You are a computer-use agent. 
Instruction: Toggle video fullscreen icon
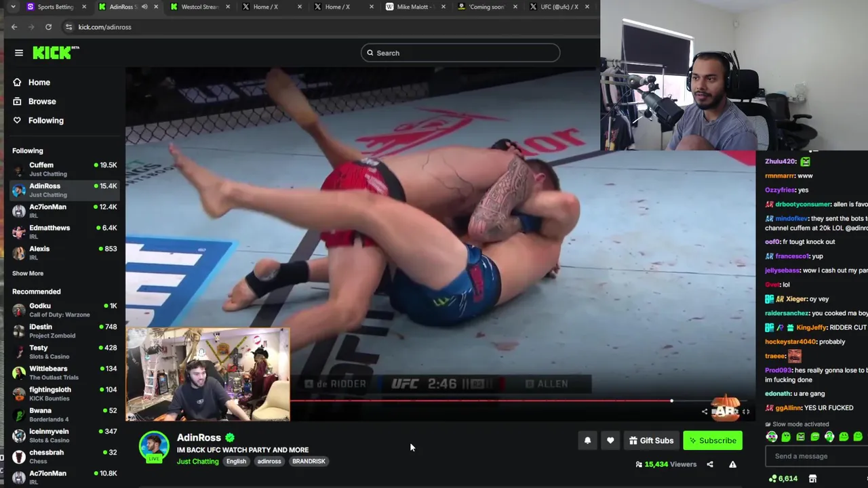745,411
